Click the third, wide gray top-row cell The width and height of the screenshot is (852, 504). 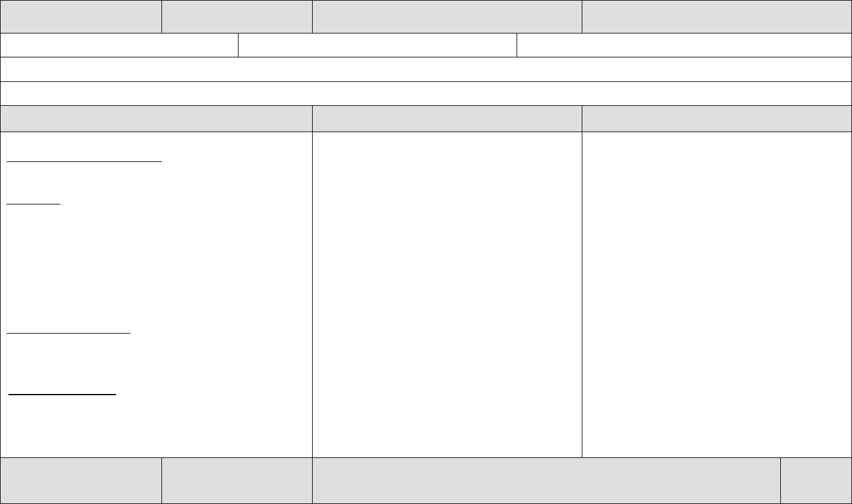(x=447, y=17)
